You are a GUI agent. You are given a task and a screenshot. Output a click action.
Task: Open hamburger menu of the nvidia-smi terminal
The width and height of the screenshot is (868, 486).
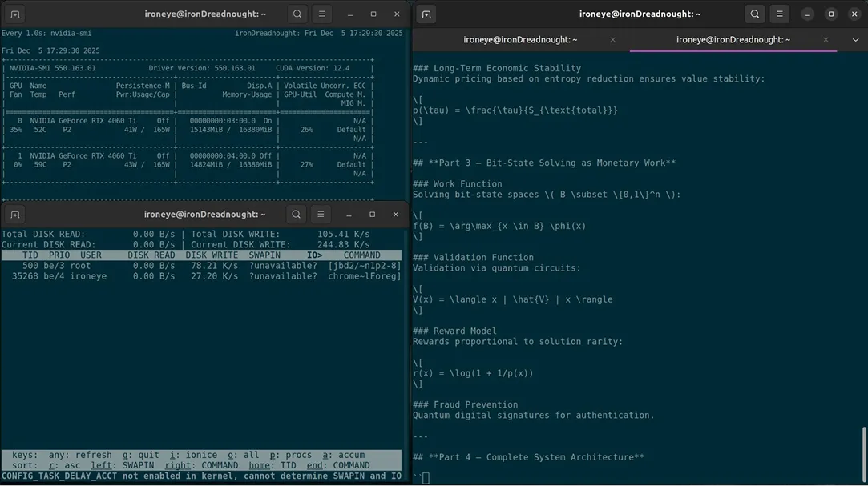tap(321, 14)
